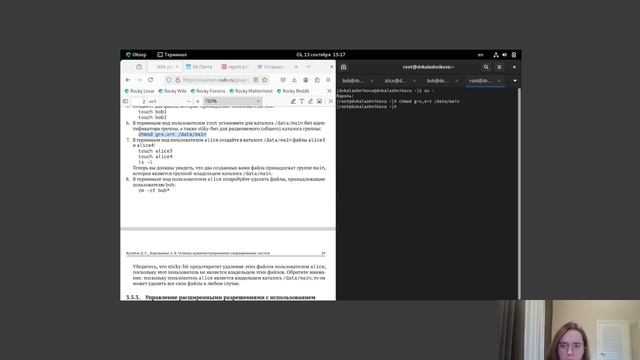Open the volume icon in system tray

click(x=504, y=55)
